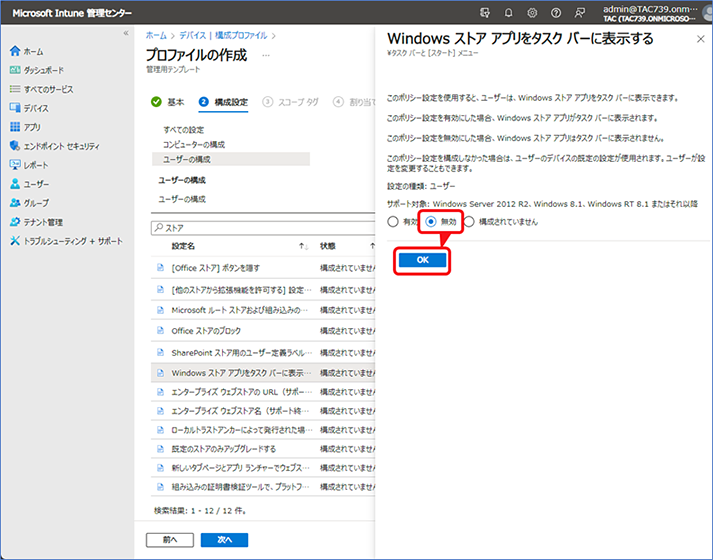Open the [Office ストア] ボタンを隠す setting

point(216,268)
